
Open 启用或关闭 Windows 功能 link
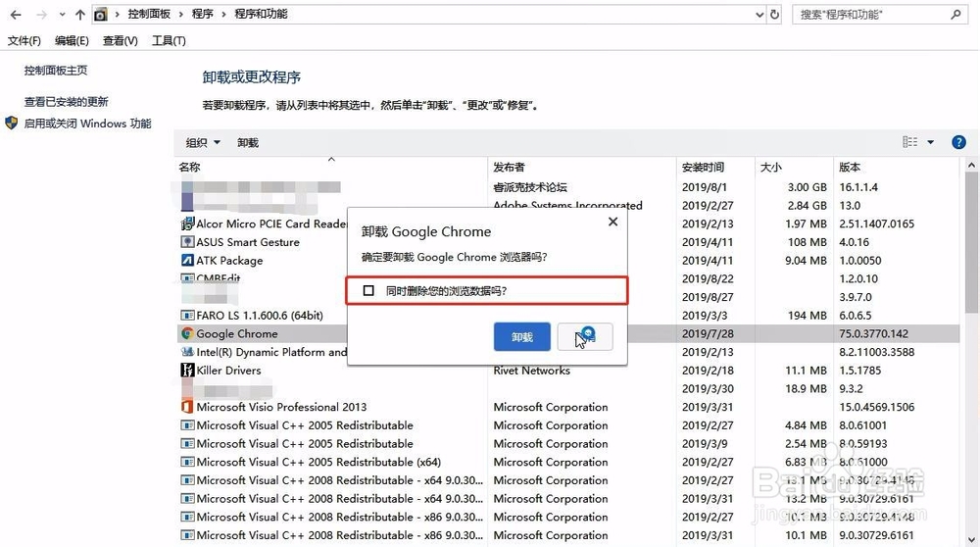click(87, 124)
